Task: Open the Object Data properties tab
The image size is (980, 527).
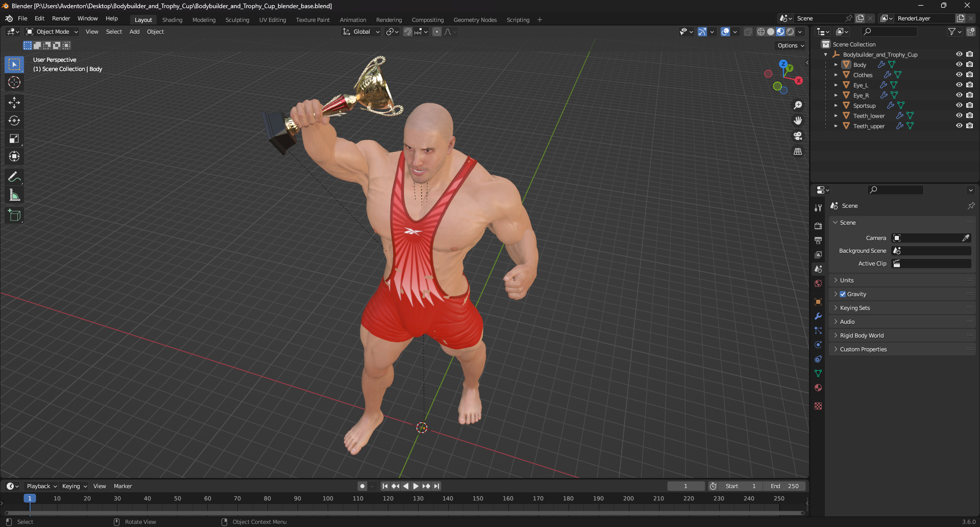Action: 818,373
